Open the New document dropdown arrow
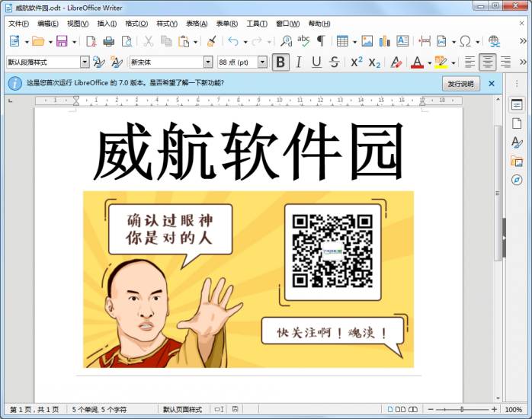 [27, 42]
